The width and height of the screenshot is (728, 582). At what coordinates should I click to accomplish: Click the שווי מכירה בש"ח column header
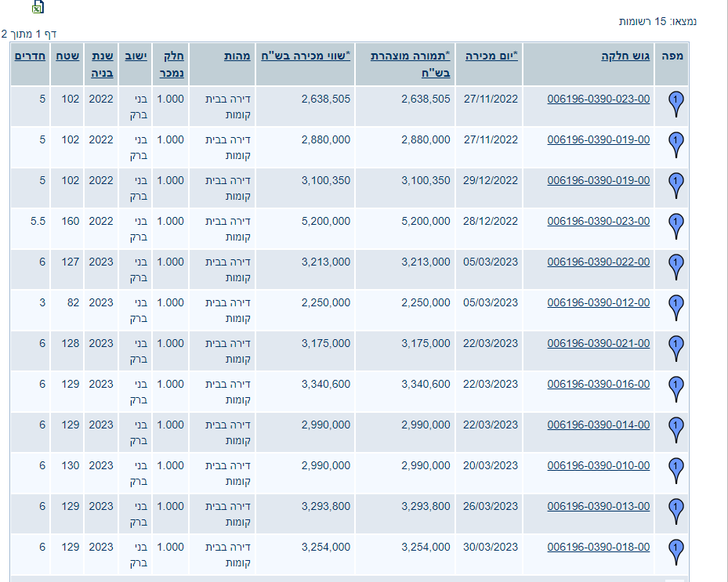(305, 56)
